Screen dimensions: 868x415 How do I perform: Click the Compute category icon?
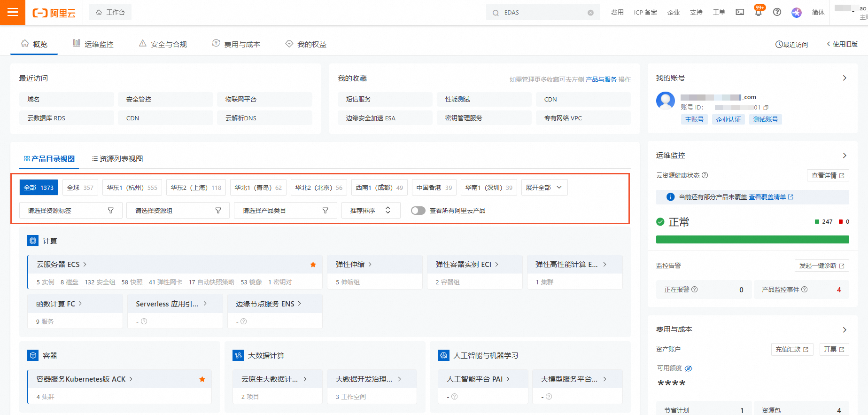pos(33,241)
